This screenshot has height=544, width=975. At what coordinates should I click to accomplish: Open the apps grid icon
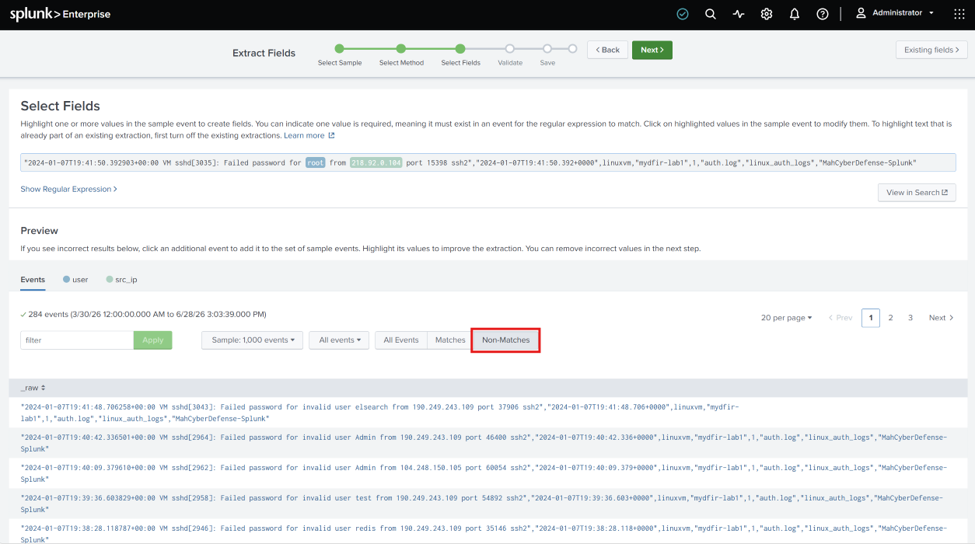click(959, 14)
